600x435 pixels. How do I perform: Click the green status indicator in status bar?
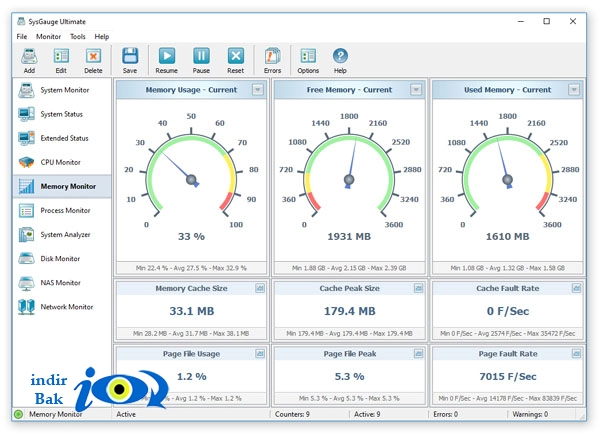point(18,414)
